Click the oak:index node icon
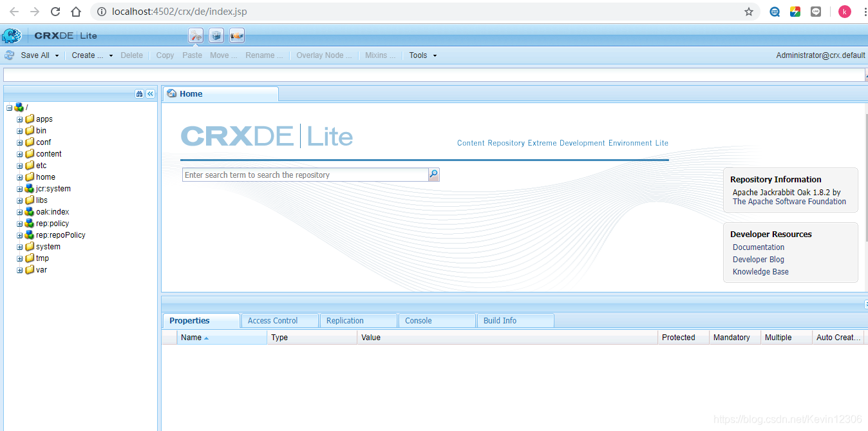Image resolution: width=868 pixels, height=431 pixels. [29, 212]
